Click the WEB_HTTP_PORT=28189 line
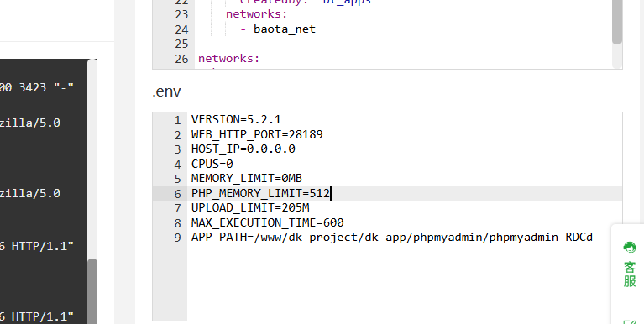The height and width of the screenshot is (324, 644). [x=257, y=134]
